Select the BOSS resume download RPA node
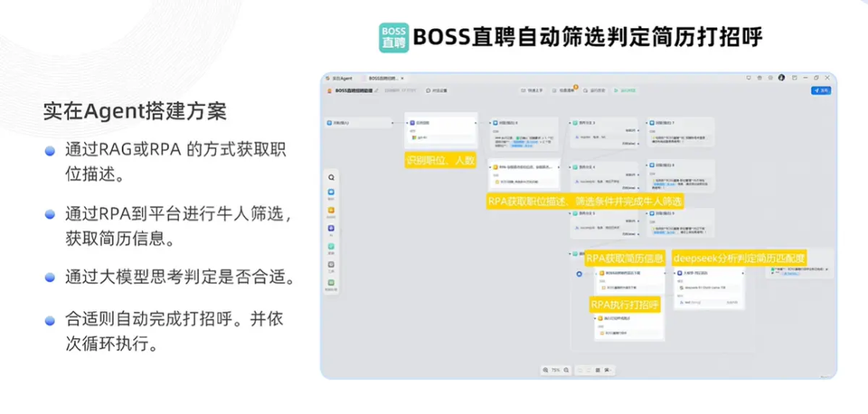 629,280
